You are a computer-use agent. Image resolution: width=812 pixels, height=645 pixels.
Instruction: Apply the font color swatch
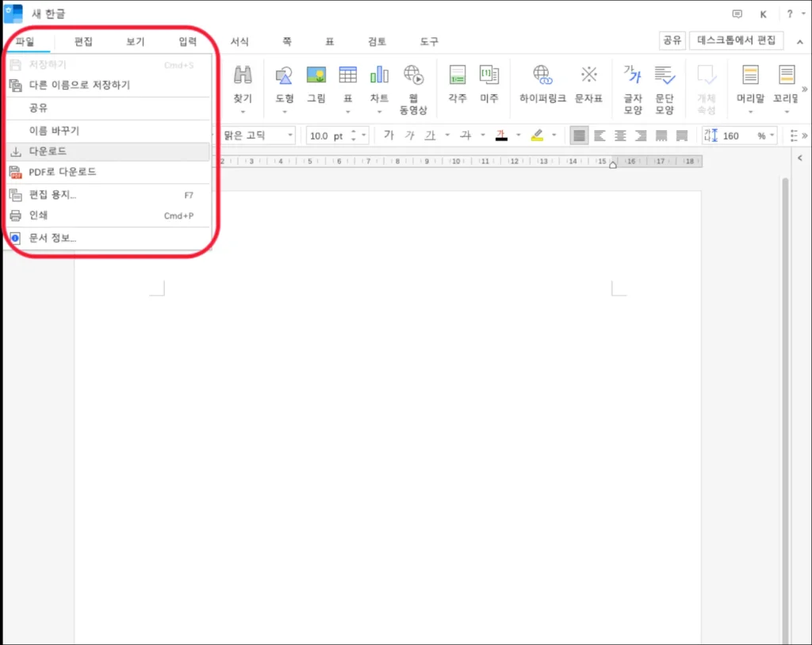click(x=501, y=135)
